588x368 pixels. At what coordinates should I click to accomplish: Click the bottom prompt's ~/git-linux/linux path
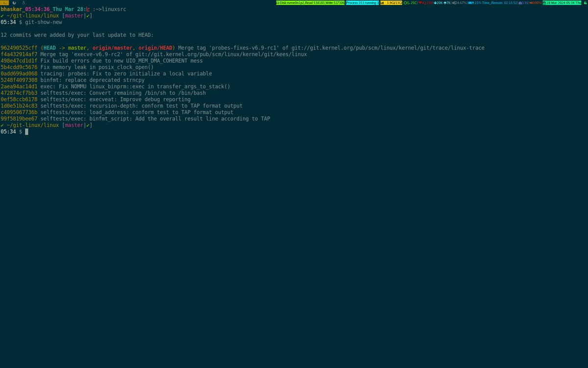click(x=33, y=125)
